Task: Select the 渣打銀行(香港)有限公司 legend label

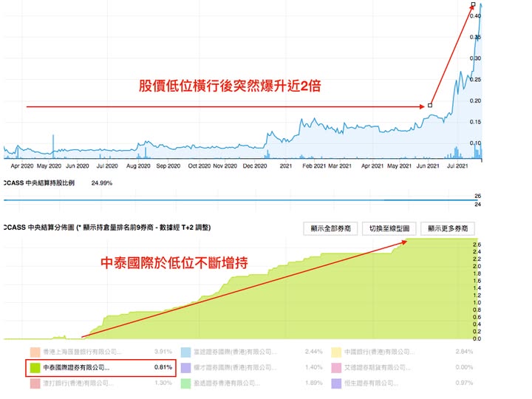Action: click(78, 383)
